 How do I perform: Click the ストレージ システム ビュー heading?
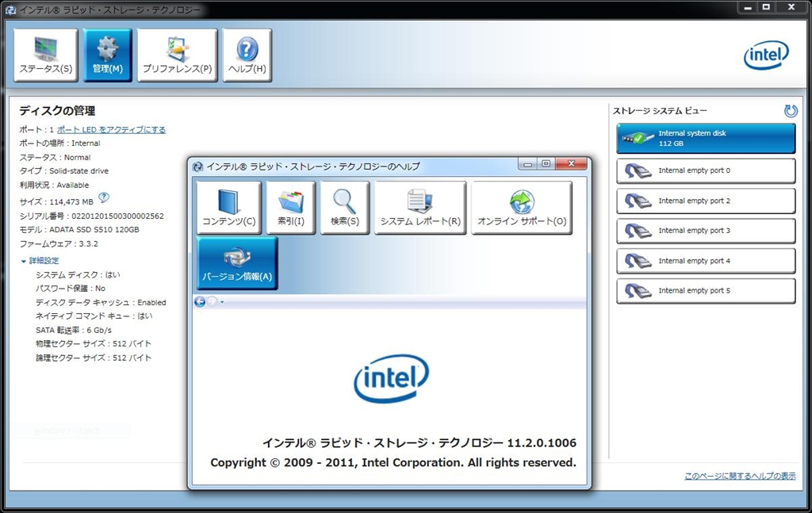tap(660, 111)
